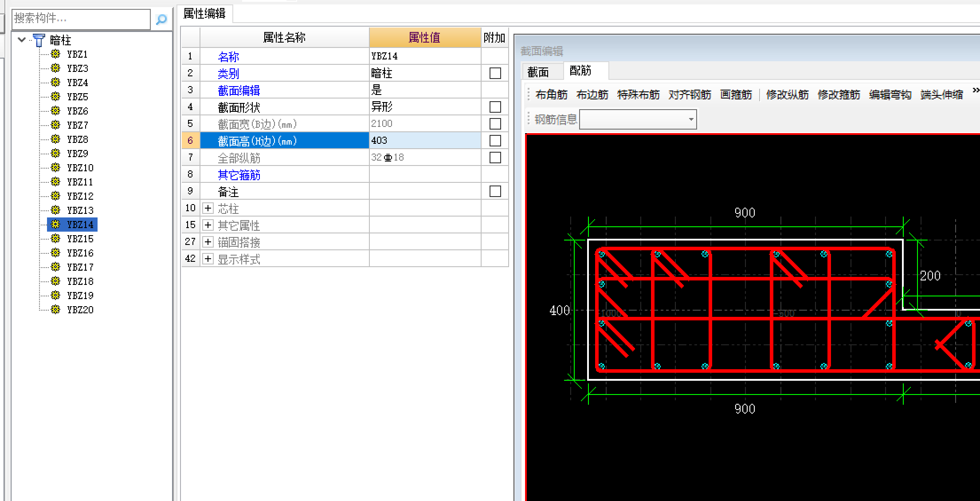Tick the 附加 checkbox for 截面形状 row

[x=495, y=107]
